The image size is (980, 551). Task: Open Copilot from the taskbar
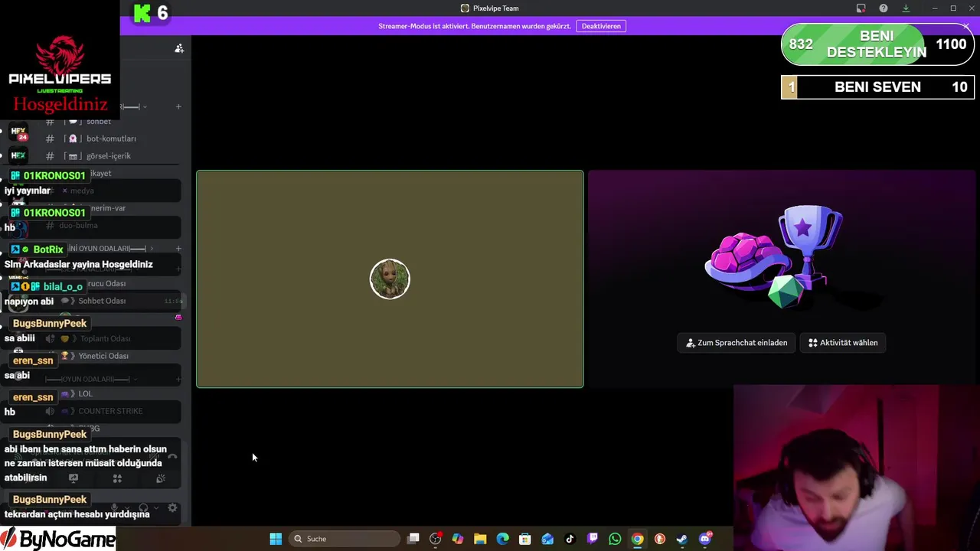[458, 539]
